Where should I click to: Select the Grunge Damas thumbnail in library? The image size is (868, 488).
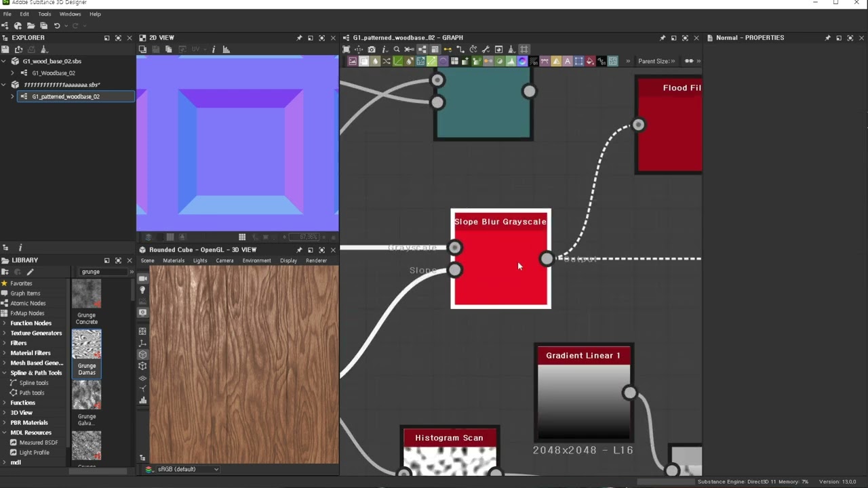86,344
